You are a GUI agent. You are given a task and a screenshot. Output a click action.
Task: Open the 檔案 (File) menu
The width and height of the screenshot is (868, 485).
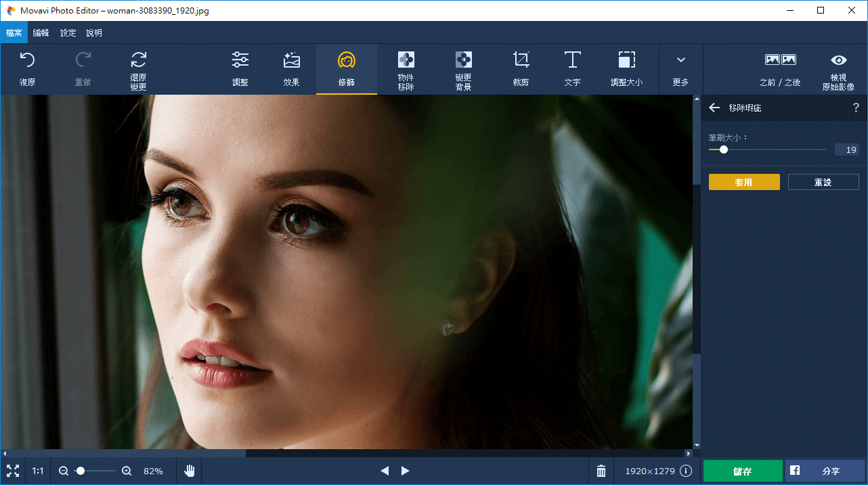[14, 32]
